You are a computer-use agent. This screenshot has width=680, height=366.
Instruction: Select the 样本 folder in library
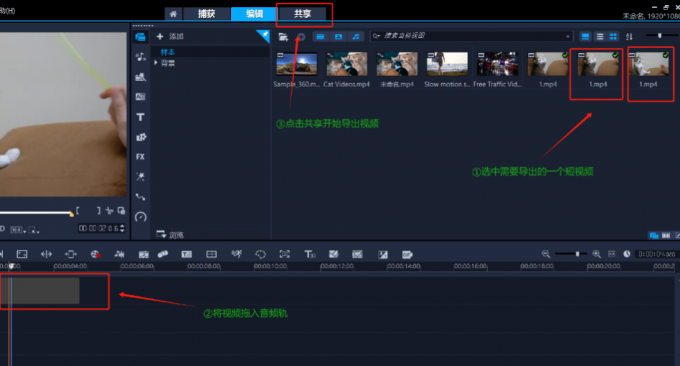point(168,52)
